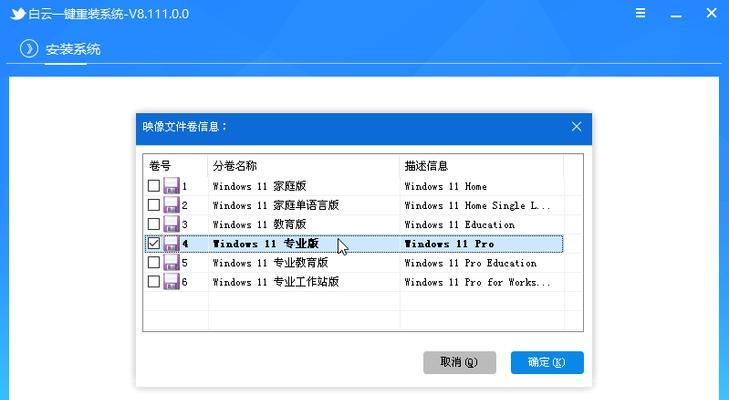Check the box for volume 2 家庭单语言版
Viewport: 729px width, 400px height.
[x=153, y=205]
